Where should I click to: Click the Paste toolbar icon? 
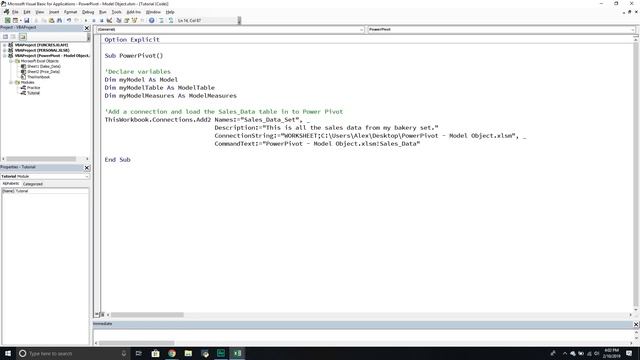(51, 20)
